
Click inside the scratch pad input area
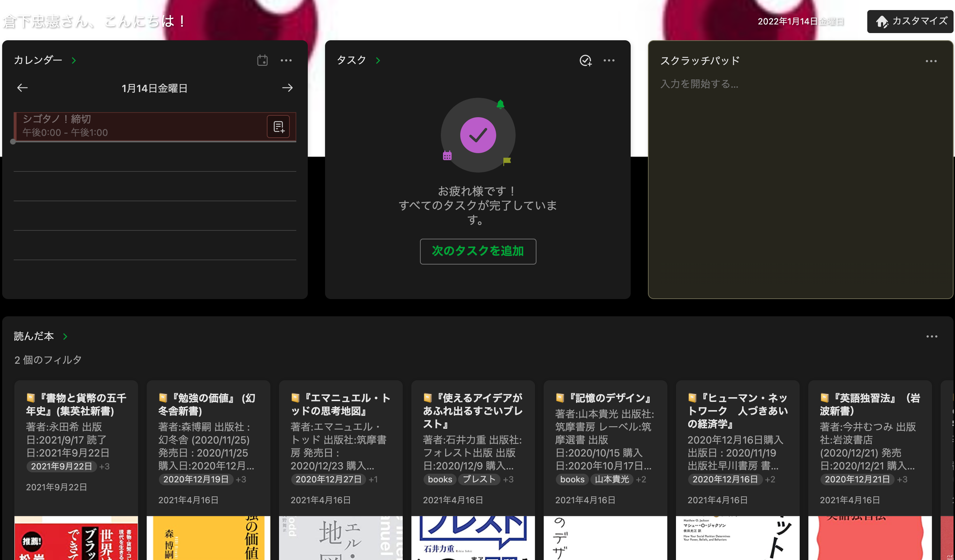point(796,85)
